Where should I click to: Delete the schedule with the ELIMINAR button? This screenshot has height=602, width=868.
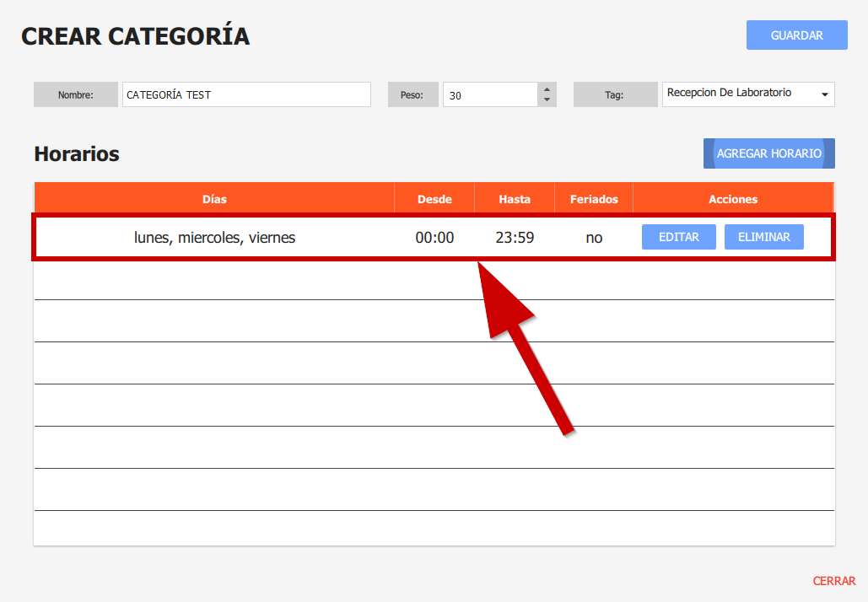[x=763, y=237]
